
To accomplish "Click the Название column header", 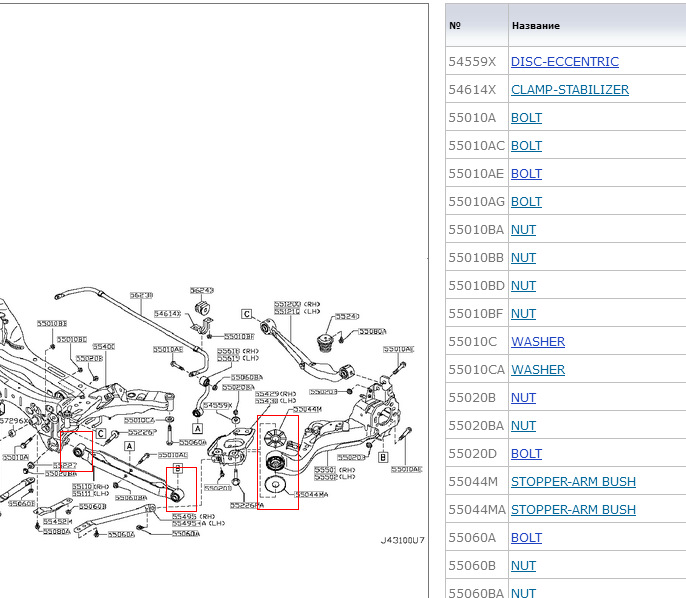I will tap(597, 25).
